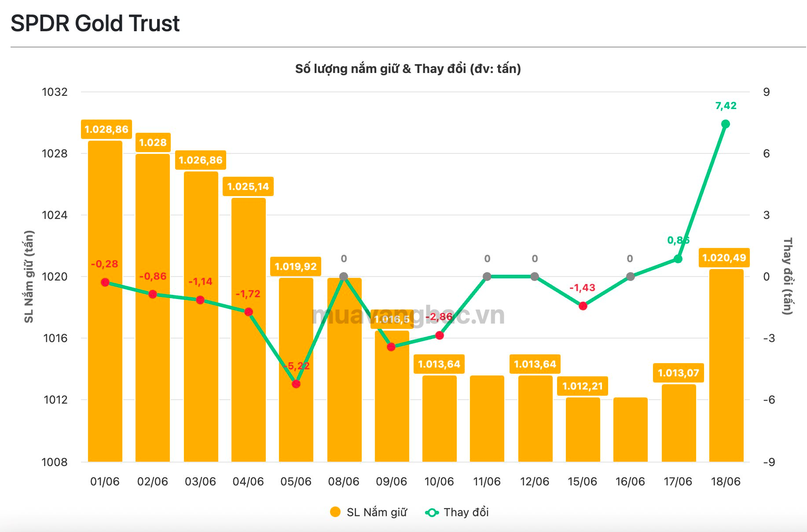Toggle the SL Nắm giữ legend item
The image size is (807, 532).
369,512
